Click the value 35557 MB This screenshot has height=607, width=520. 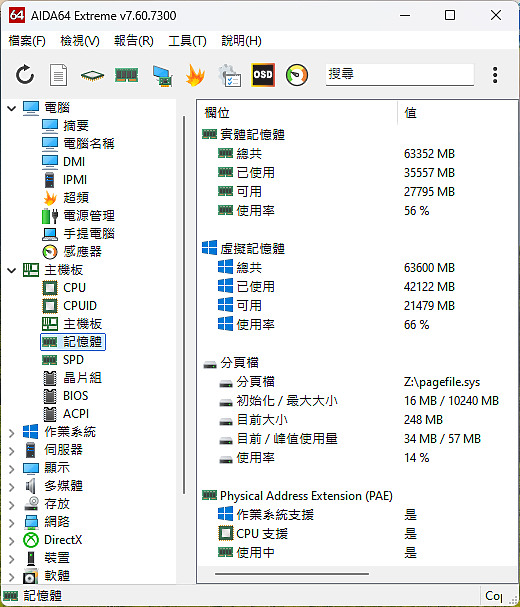coord(429,173)
